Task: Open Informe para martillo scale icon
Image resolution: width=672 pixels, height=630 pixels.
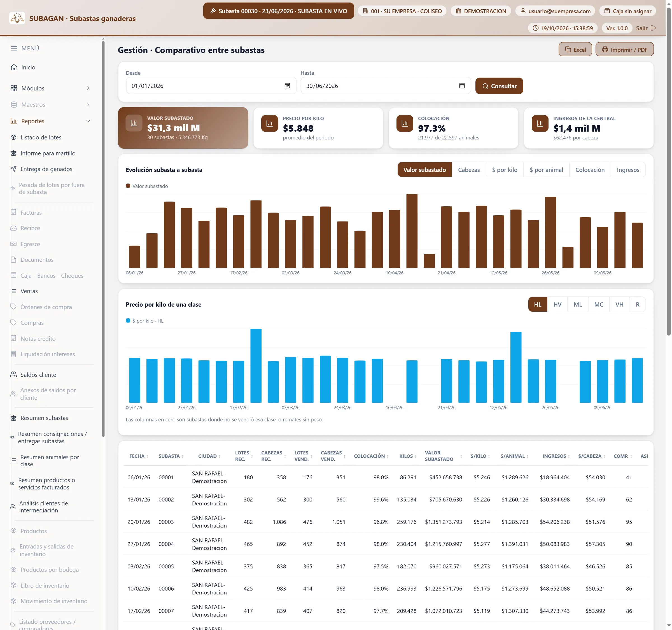Action: (13, 153)
